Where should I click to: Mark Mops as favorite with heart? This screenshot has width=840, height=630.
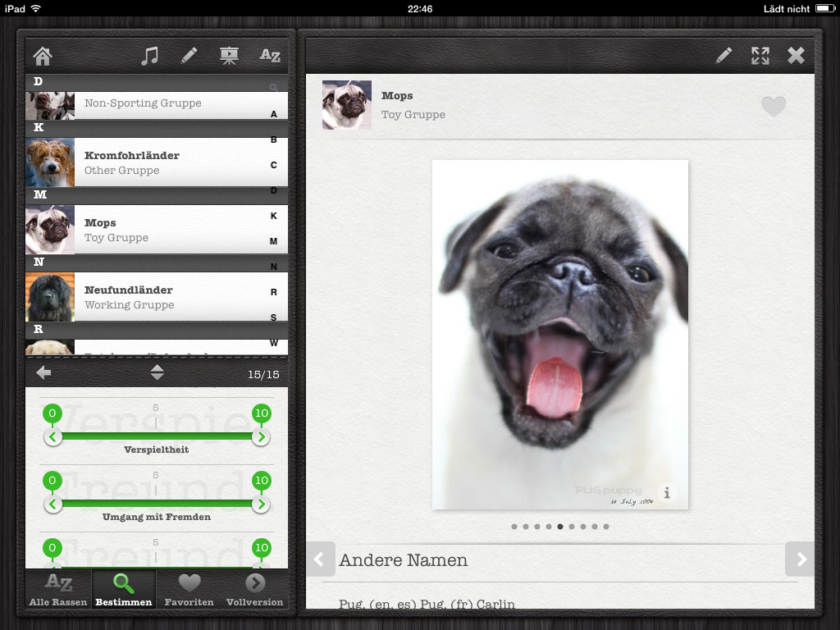click(774, 106)
